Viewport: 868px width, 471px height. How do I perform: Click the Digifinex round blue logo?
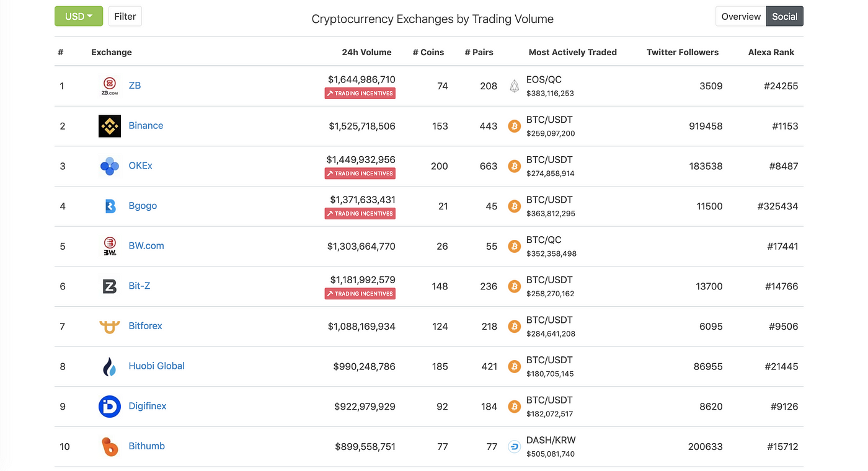[110, 407]
